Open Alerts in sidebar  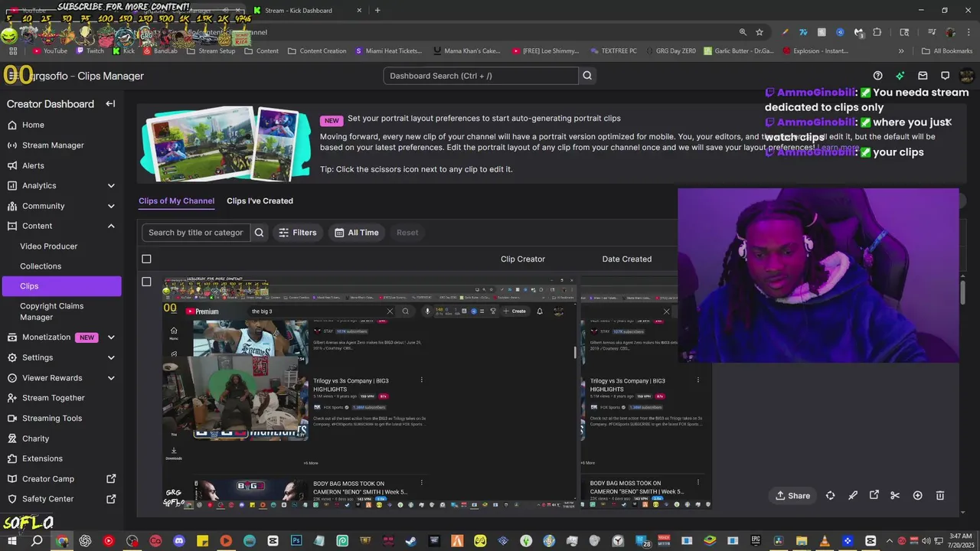tap(33, 165)
